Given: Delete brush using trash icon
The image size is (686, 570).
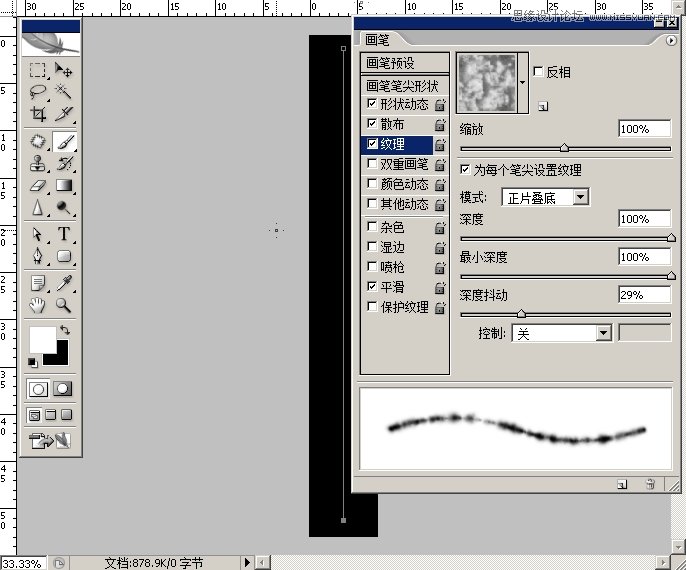Looking at the screenshot, I should pyautogui.click(x=650, y=484).
